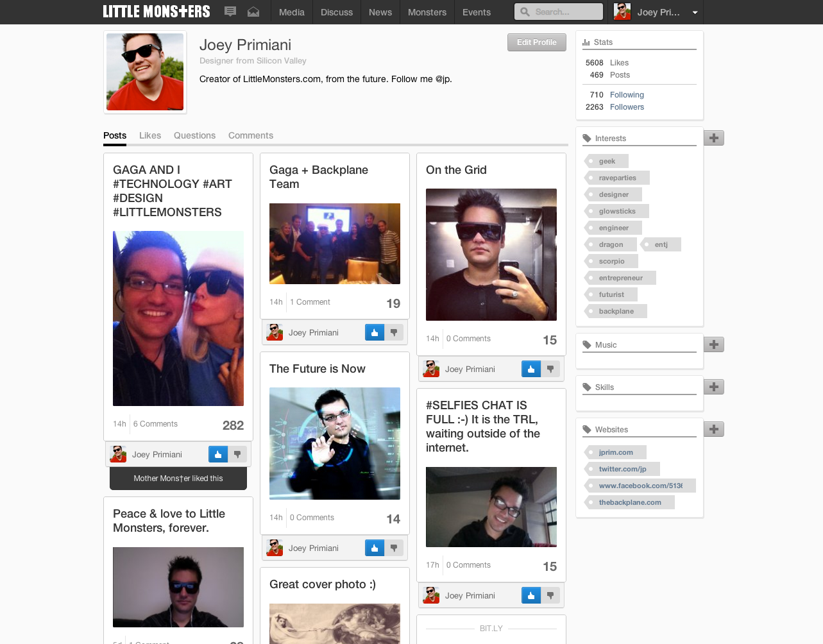Switch to the Questions tab
This screenshot has width=823, height=644.
[x=194, y=135]
